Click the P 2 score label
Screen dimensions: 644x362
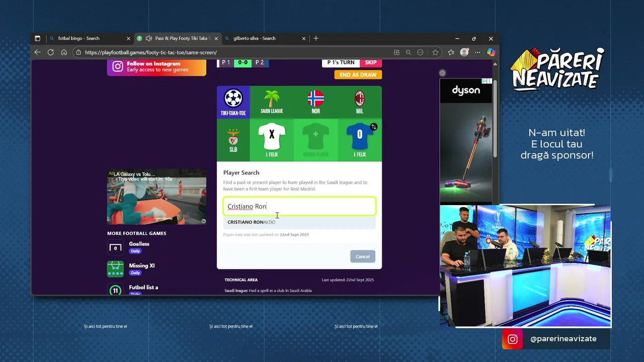pyautogui.click(x=260, y=63)
